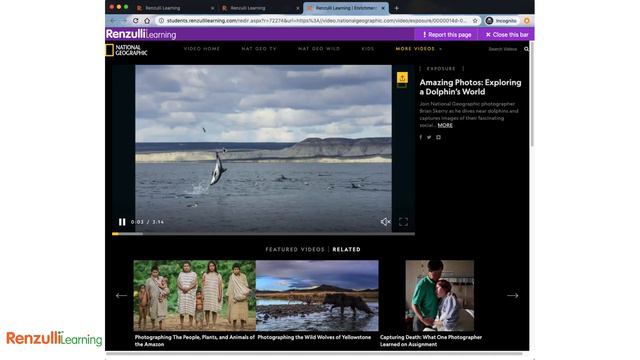This screenshot has width=640, height=360.
Task: Open the Kids menu item
Action: tap(367, 49)
